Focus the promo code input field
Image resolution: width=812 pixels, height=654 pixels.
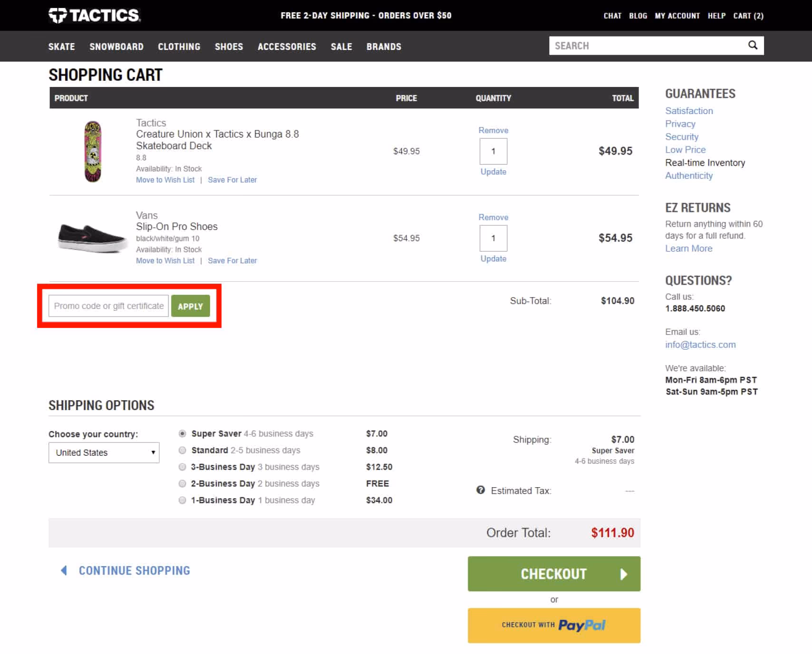click(108, 306)
